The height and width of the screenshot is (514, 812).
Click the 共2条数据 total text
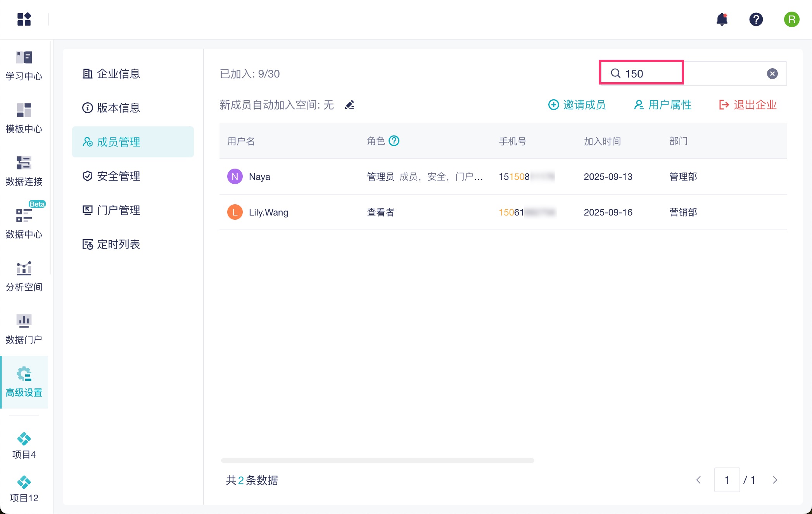click(252, 480)
